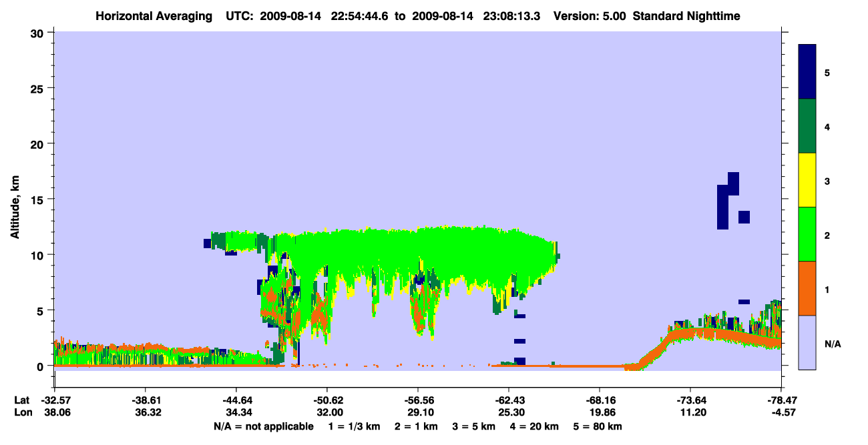Click the latitude value -50.62
This screenshot has height=445, width=868.
tap(327, 400)
